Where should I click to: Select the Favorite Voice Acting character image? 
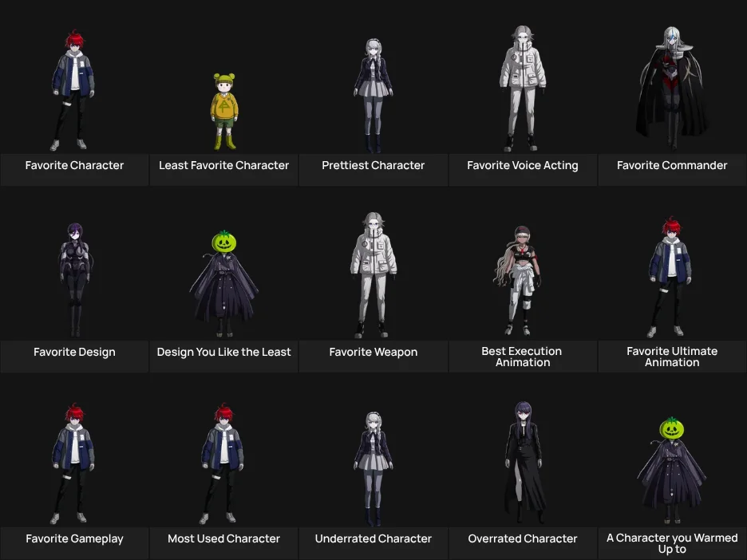click(523, 89)
